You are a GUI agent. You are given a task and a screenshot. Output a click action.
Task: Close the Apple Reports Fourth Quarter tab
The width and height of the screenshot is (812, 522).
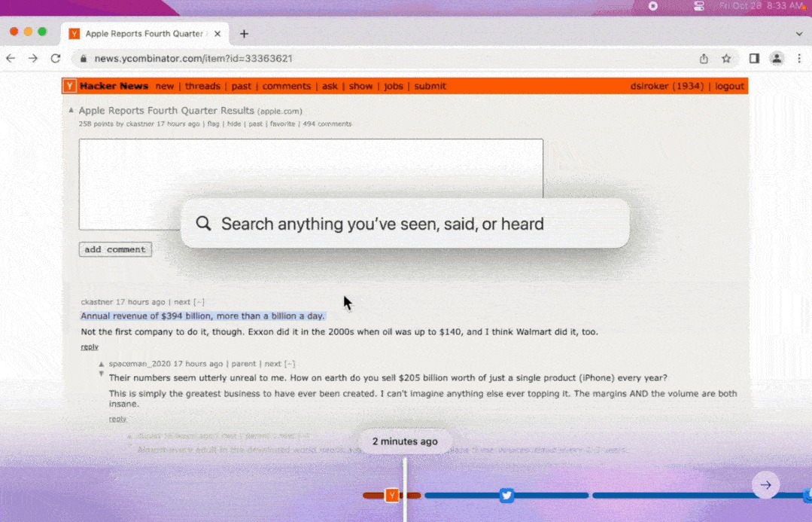[x=217, y=34]
